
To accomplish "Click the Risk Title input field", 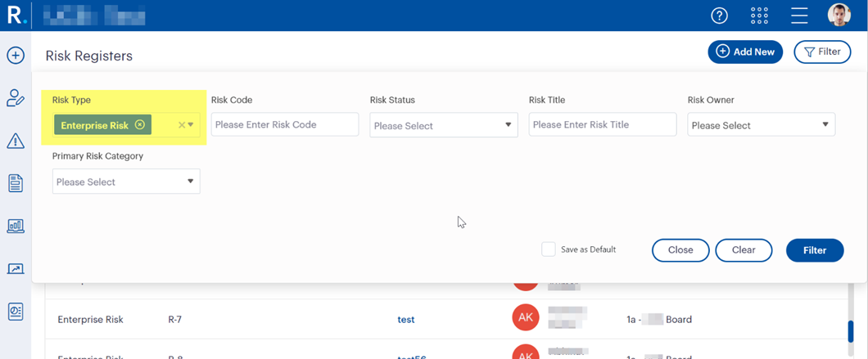I will [603, 124].
